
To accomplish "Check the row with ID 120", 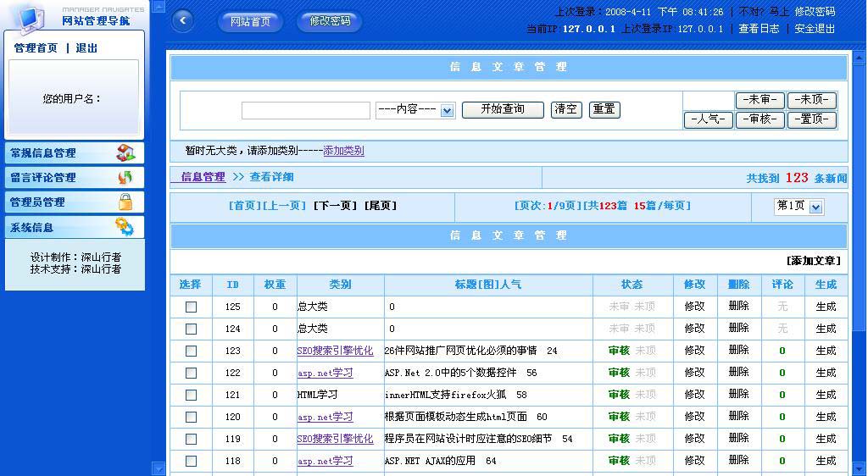I will point(191,417).
